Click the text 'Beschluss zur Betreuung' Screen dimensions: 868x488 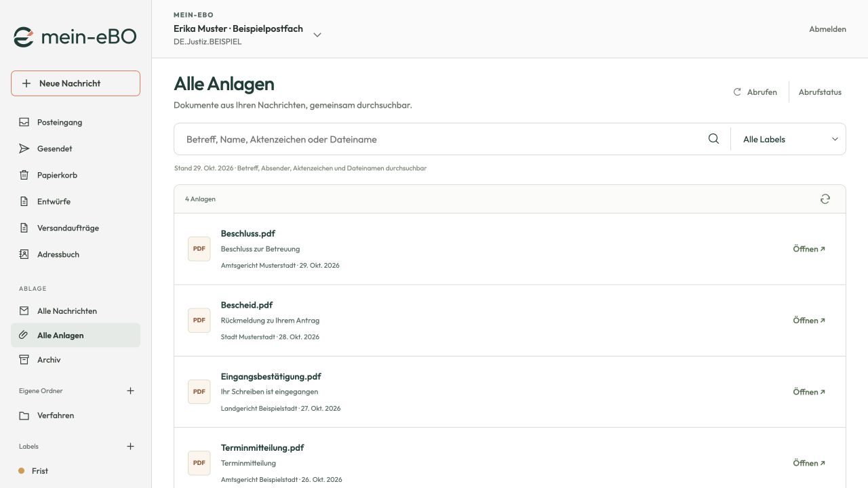[x=260, y=249]
